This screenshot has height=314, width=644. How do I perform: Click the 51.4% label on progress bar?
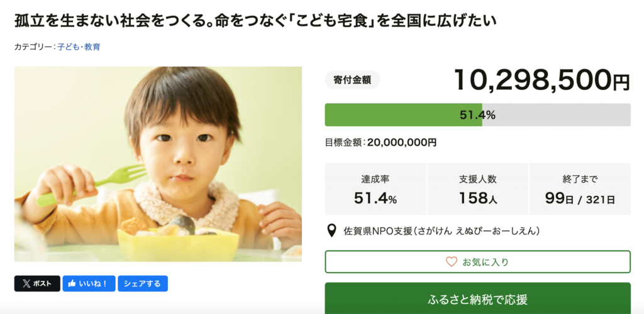point(477,115)
